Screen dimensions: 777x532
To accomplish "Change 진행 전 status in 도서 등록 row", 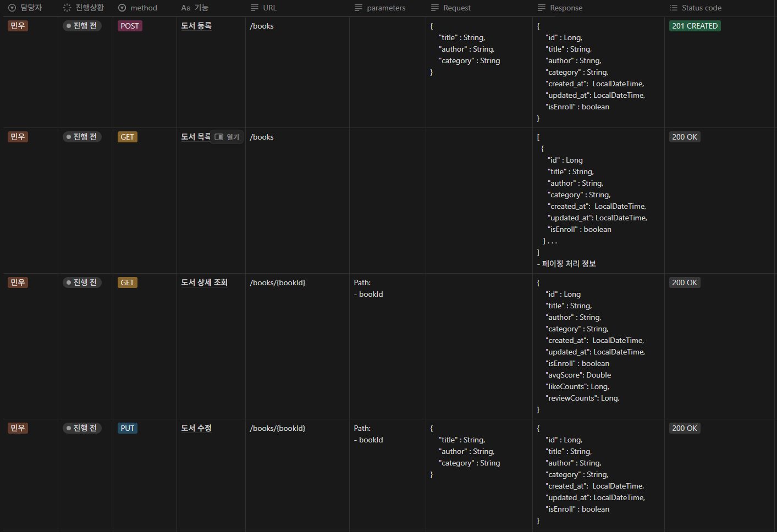I will pos(82,26).
